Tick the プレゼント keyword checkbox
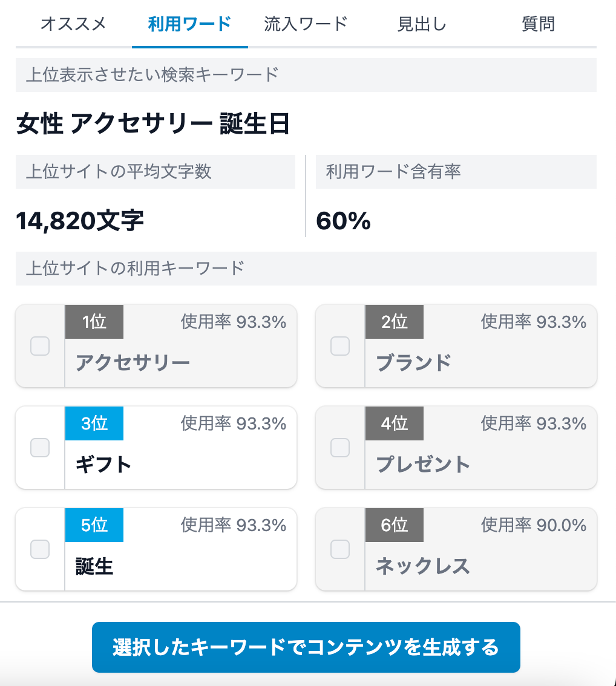The height and width of the screenshot is (686, 616). click(x=340, y=448)
